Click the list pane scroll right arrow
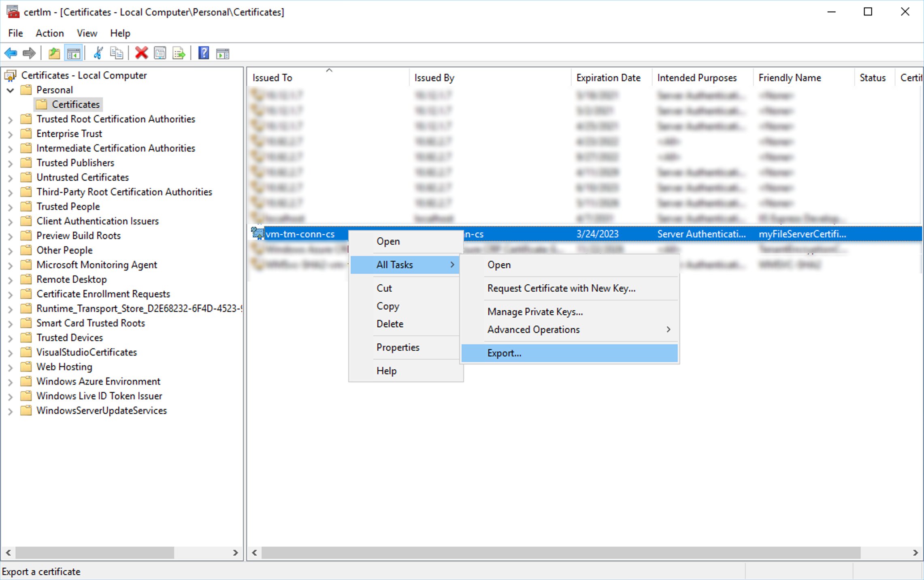924x580 pixels. click(915, 552)
